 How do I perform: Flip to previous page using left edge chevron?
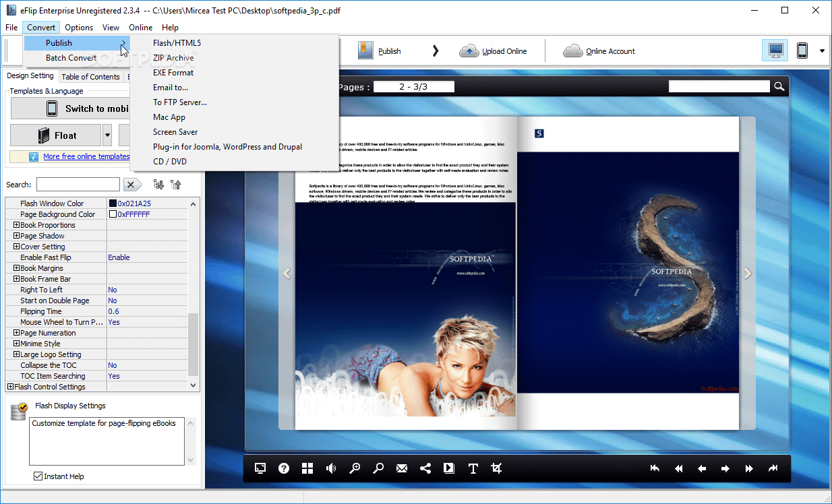(x=287, y=273)
